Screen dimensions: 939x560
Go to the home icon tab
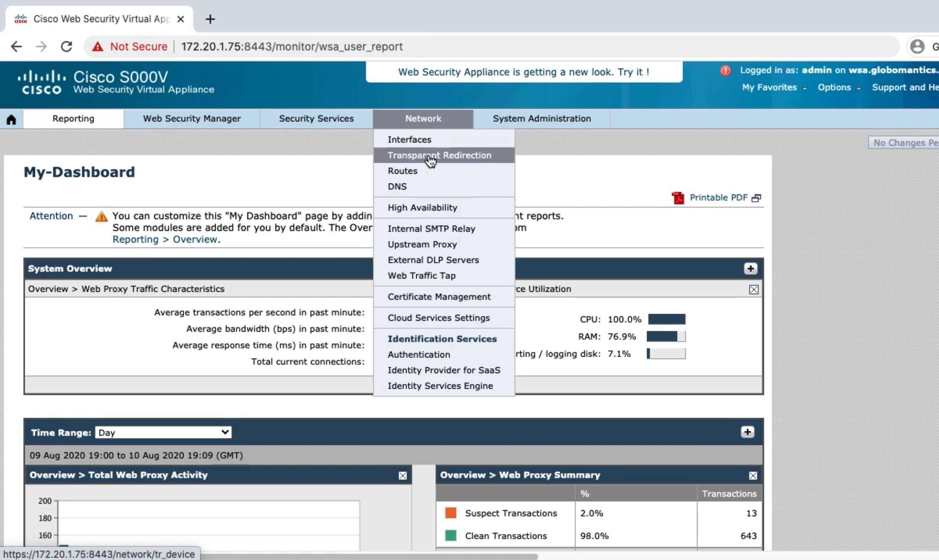pos(11,119)
